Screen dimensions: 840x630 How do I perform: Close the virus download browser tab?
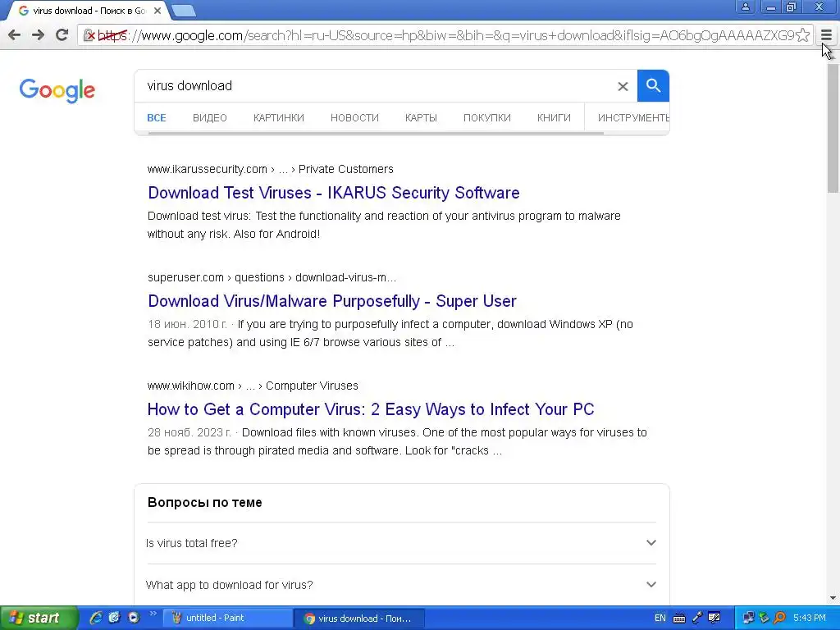(157, 11)
